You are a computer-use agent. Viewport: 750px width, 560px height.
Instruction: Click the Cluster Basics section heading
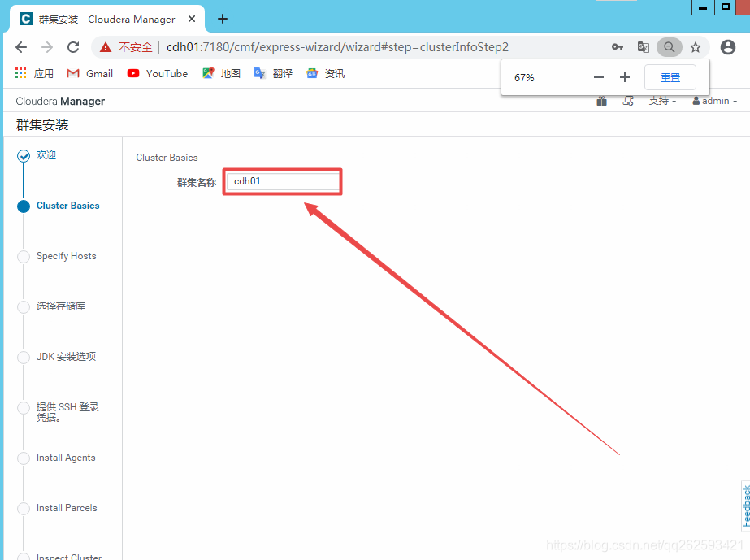(x=167, y=158)
